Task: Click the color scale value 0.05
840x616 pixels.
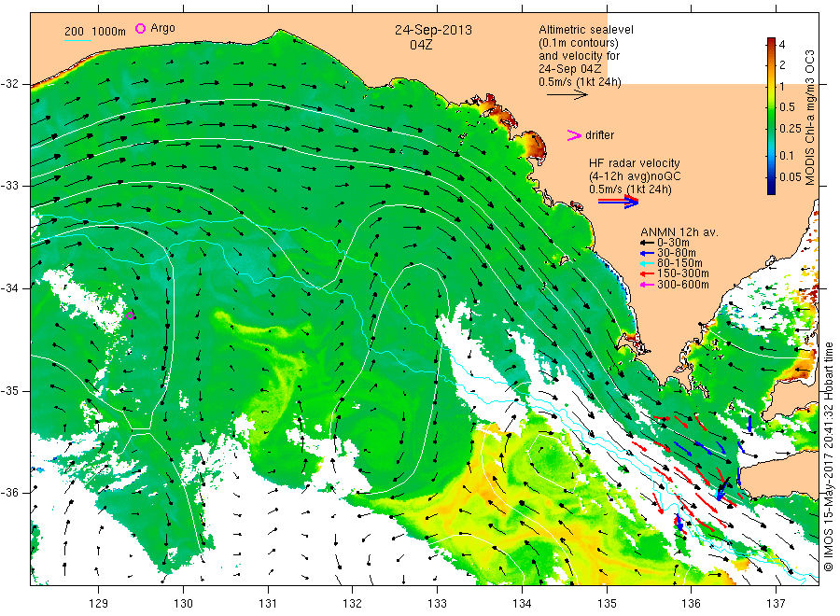Action: (791, 177)
